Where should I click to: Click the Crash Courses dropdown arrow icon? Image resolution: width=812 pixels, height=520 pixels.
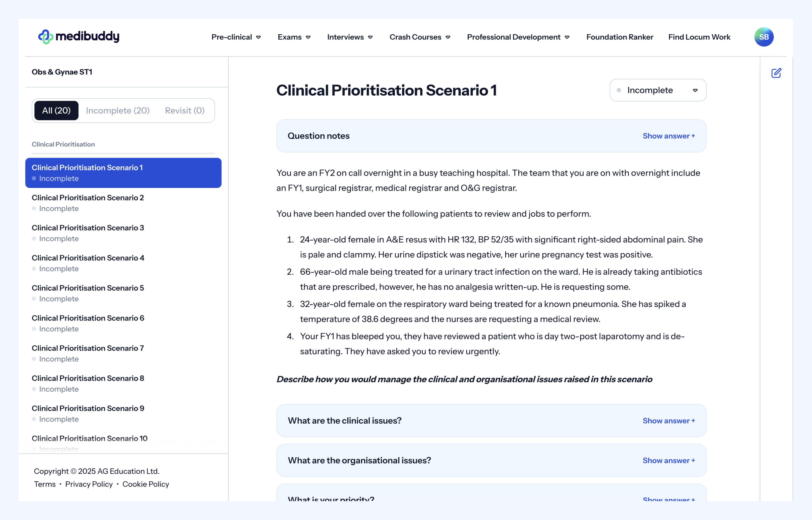pyautogui.click(x=448, y=37)
